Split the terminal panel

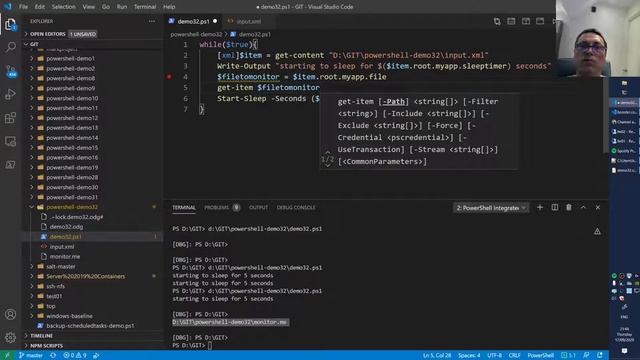click(x=554, y=207)
